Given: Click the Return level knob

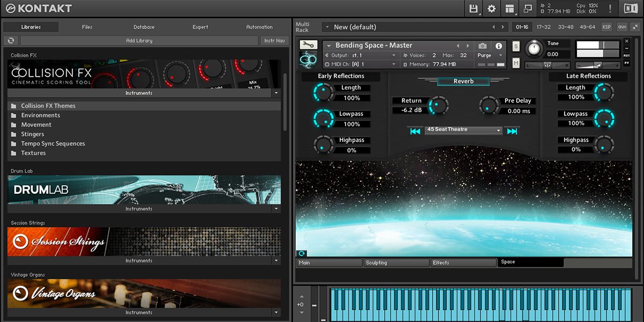Looking at the screenshot, I should [x=438, y=105].
